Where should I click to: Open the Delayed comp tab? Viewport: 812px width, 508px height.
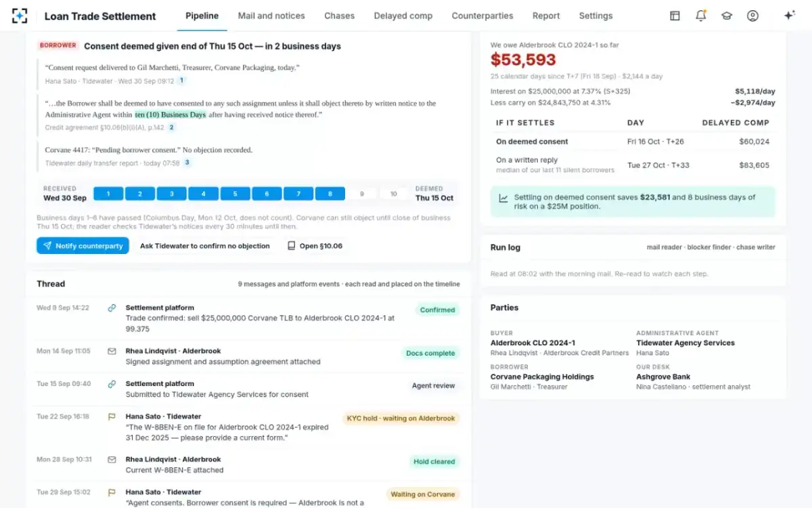[403, 16]
